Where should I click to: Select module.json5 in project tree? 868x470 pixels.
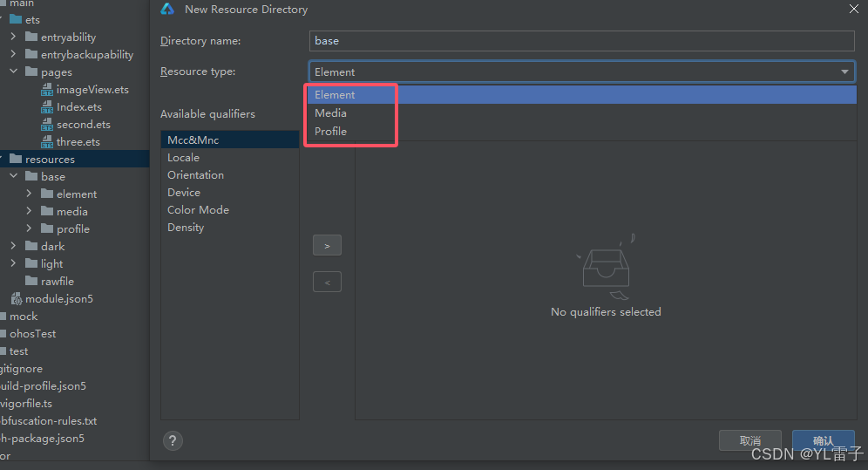click(59, 299)
